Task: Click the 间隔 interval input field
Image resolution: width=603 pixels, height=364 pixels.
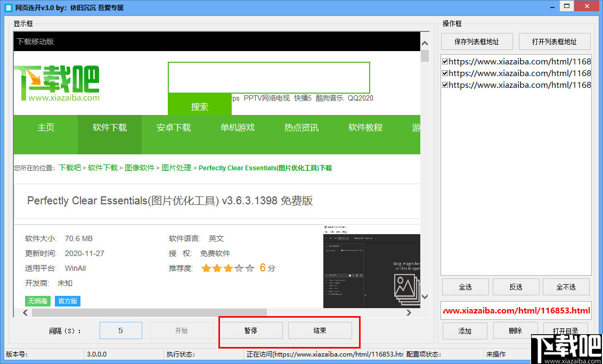Action: [120, 330]
